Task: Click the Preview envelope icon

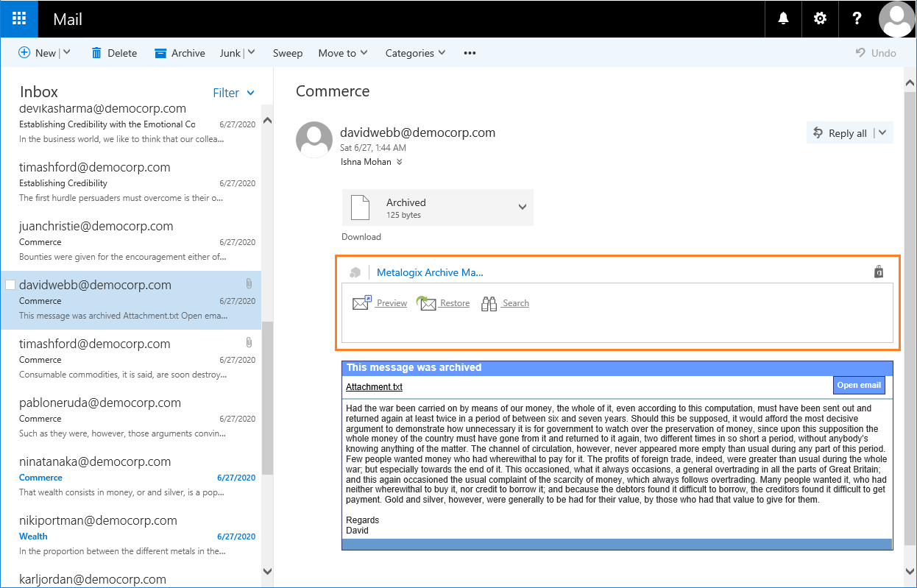Action: 362,302
